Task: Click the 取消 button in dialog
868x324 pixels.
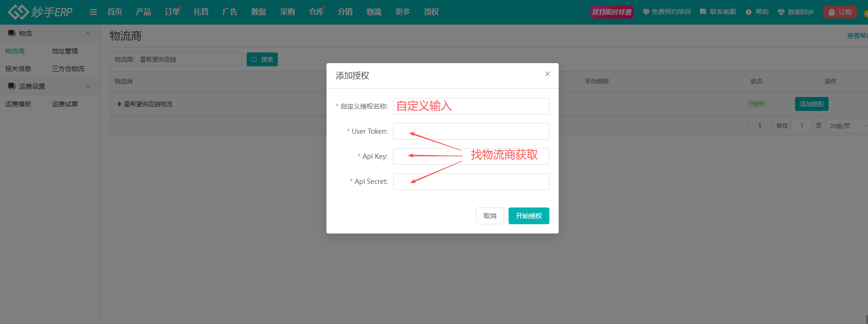Action: tap(489, 216)
